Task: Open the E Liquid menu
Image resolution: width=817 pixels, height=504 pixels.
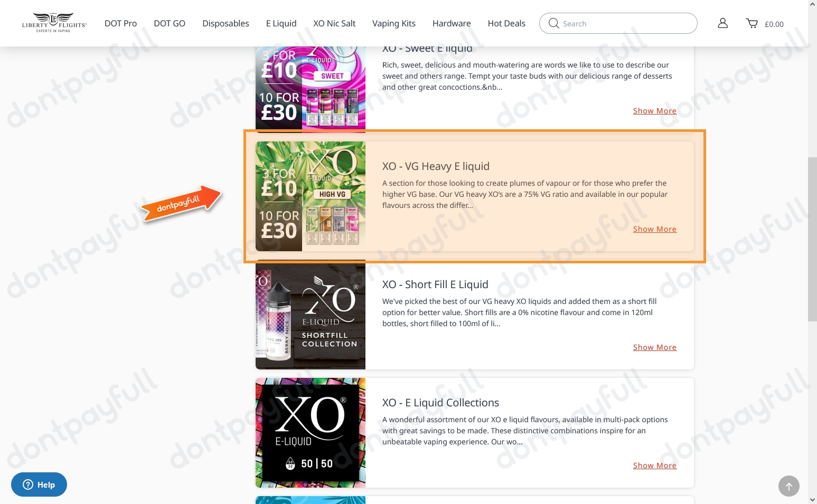Action: click(x=281, y=23)
